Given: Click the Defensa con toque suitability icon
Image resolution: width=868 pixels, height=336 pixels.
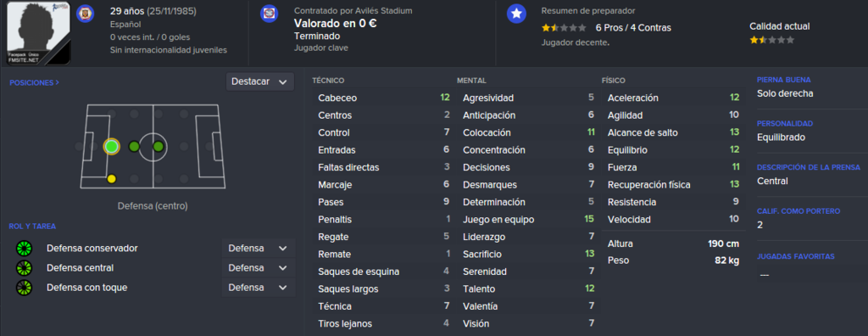Looking at the screenshot, I should point(25,288).
